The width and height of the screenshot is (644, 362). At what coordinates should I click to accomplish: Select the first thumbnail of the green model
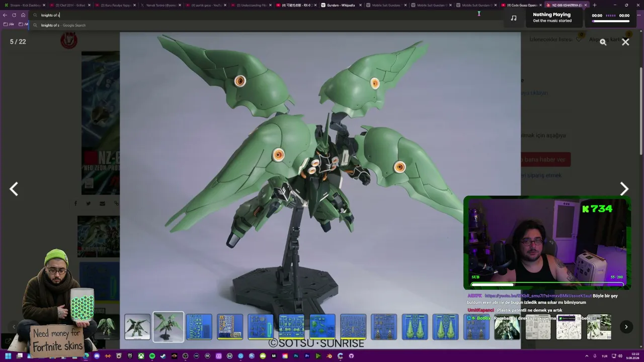137,327
